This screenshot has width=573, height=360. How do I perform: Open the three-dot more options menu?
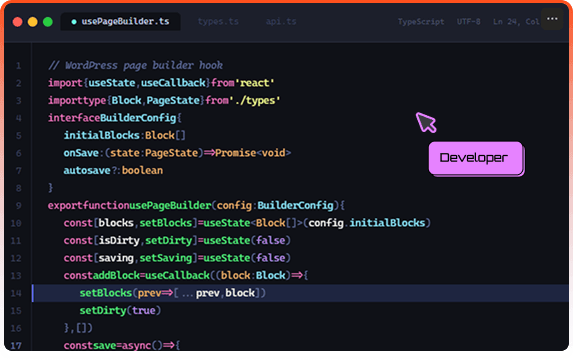click(552, 19)
